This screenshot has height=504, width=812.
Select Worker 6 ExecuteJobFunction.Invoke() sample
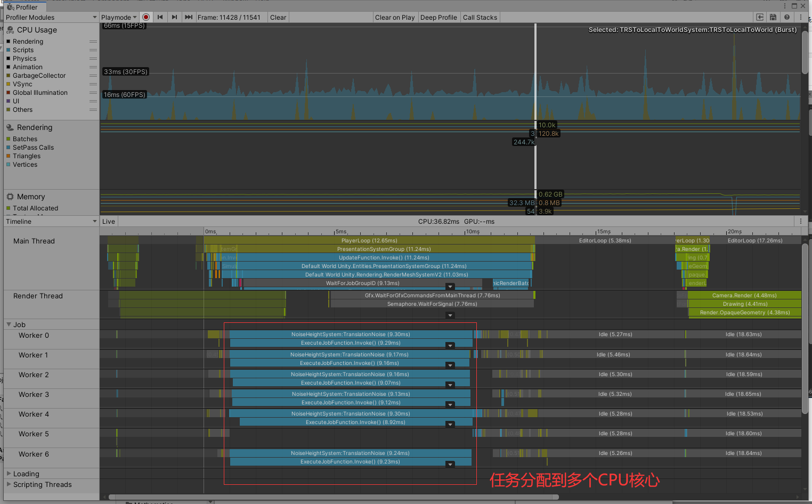(x=350, y=462)
